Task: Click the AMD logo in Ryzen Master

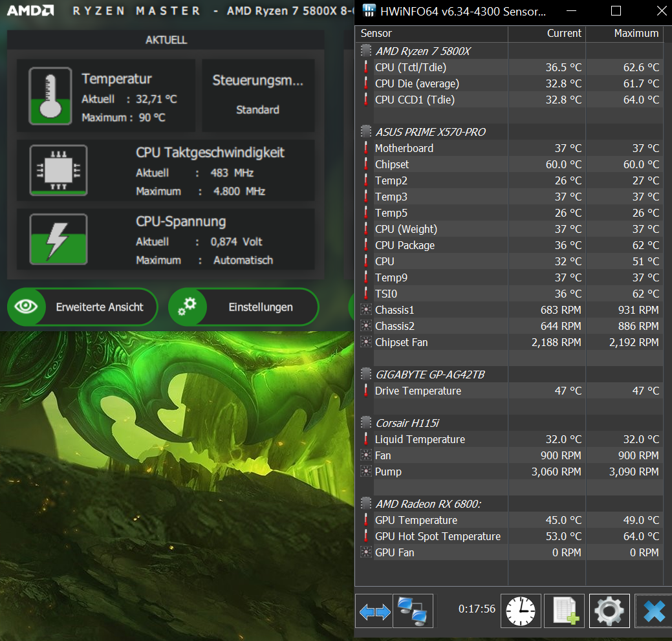Action: 30,11
